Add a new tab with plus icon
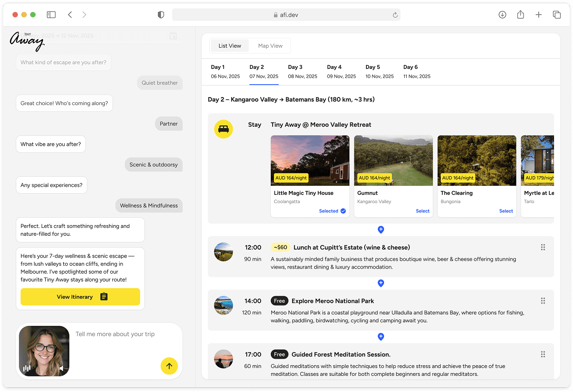 click(x=538, y=15)
